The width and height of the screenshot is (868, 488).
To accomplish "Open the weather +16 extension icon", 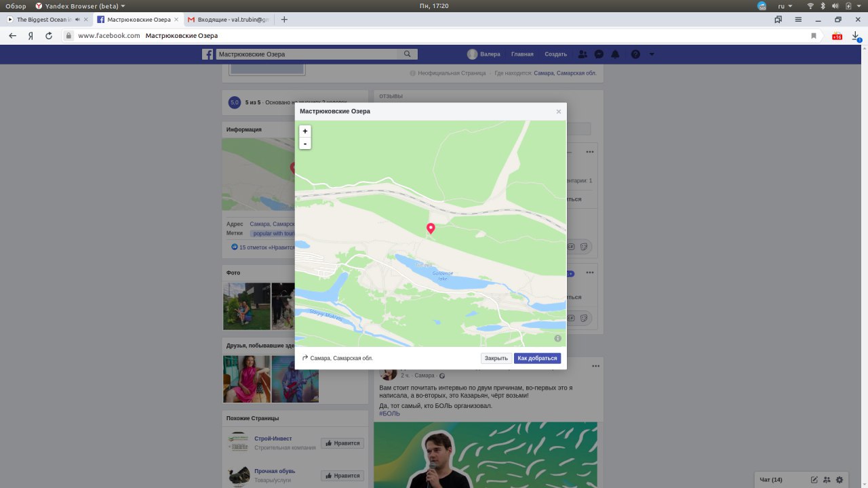I will point(837,36).
